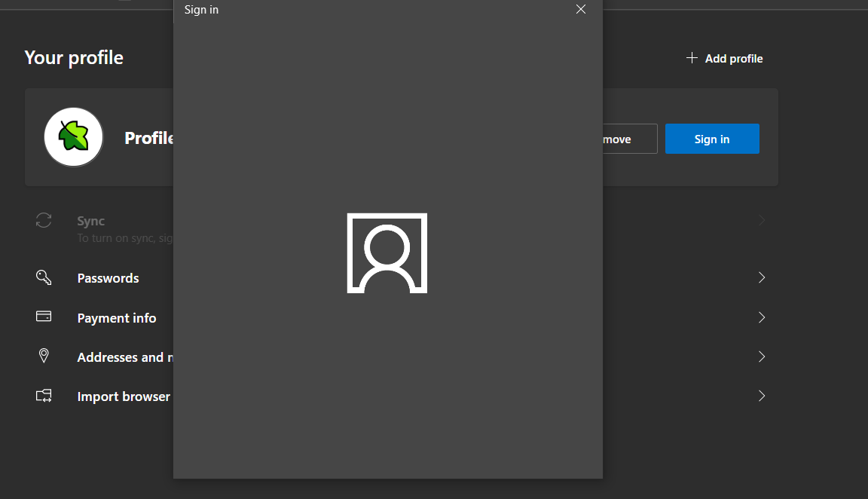Open the Payment info row
868x499 pixels.
[402, 317]
